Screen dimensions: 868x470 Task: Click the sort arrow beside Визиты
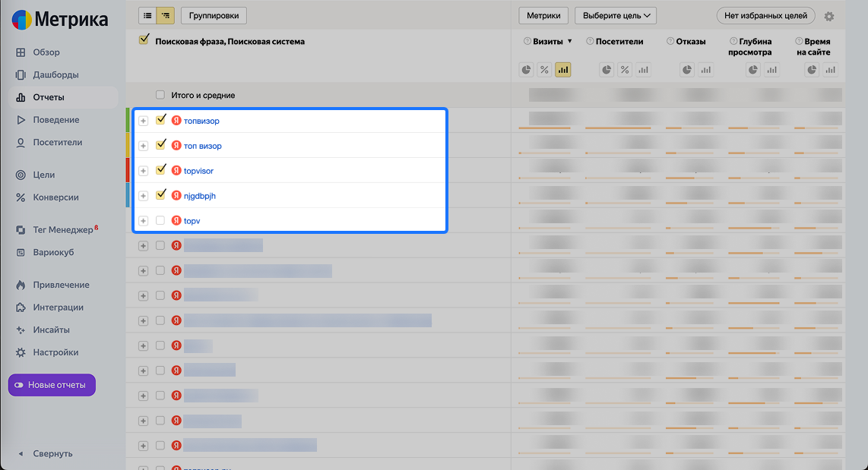pyautogui.click(x=569, y=42)
